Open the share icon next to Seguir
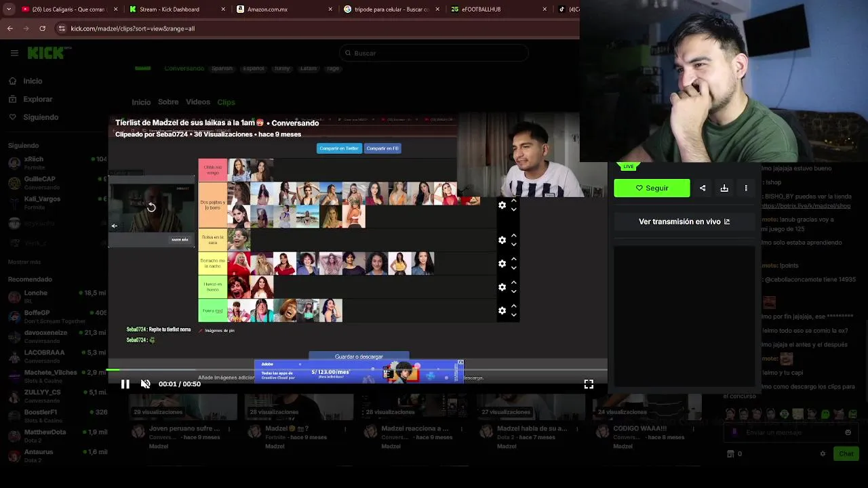The image size is (868, 488). tap(703, 188)
